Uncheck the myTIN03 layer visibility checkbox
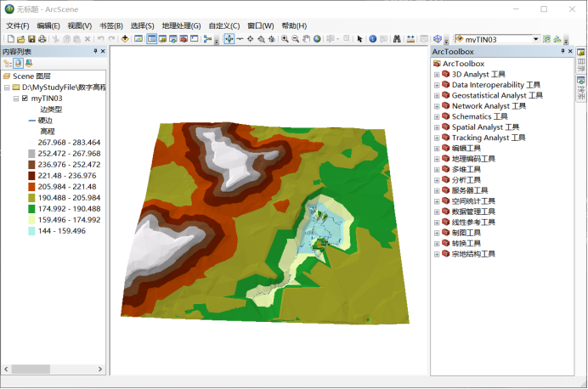 tap(25, 99)
